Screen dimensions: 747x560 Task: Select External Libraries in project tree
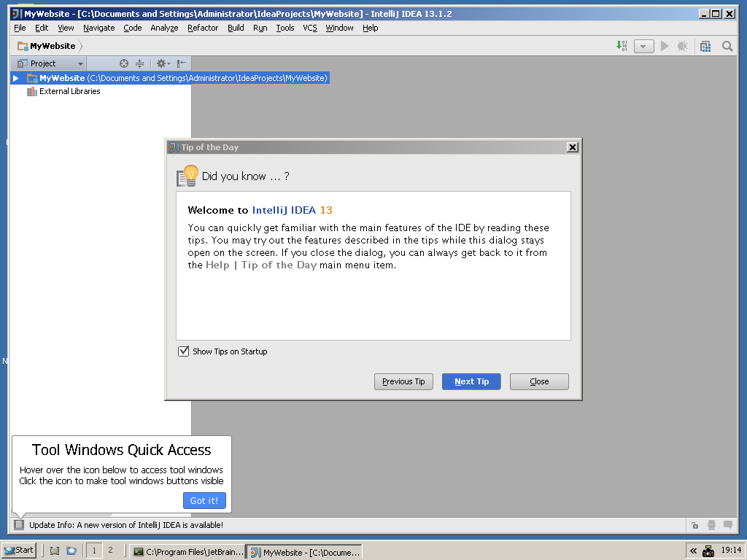(x=69, y=91)
